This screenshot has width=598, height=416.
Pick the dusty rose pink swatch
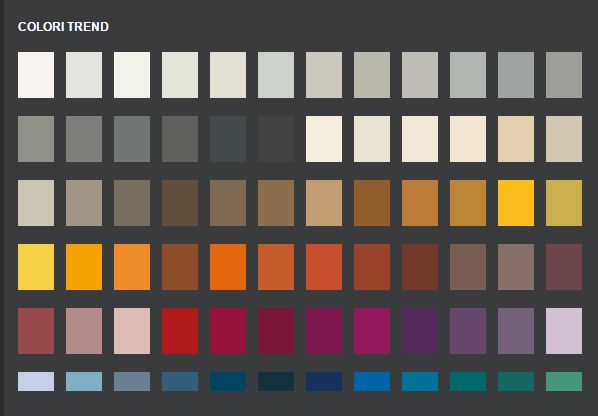click(84, 331)
